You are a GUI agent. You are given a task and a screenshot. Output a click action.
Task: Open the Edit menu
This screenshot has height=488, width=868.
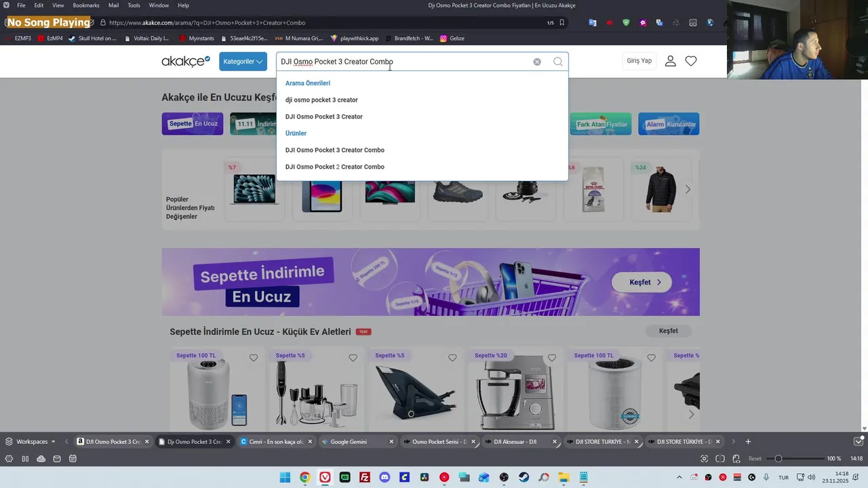pos(39,5)
